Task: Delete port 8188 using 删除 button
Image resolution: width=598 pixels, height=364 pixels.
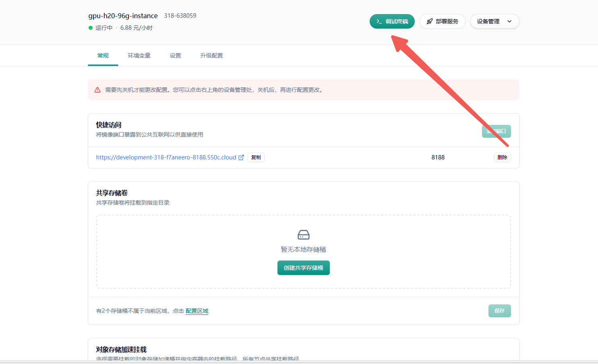Action: coord(502,157)
